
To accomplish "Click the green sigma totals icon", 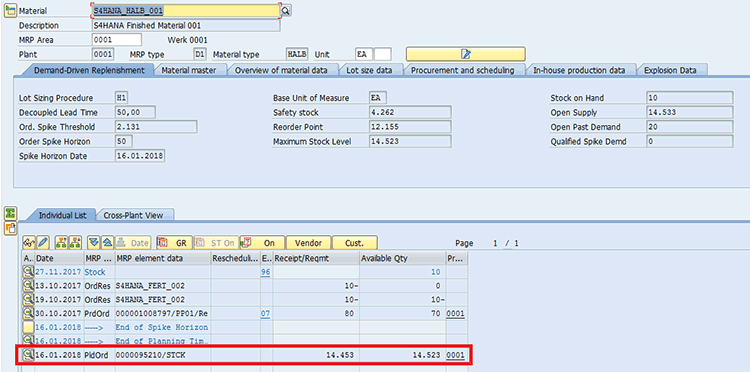I will point(10,213).
